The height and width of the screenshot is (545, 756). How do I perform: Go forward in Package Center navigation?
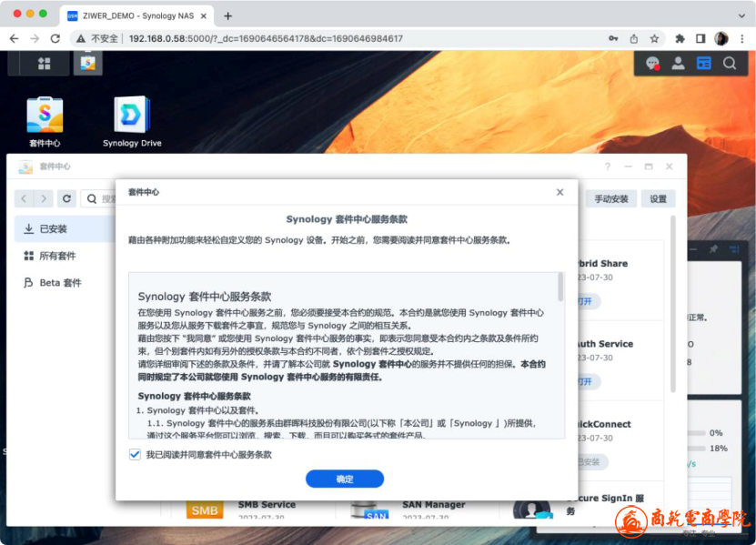click(x=44, y=198)
